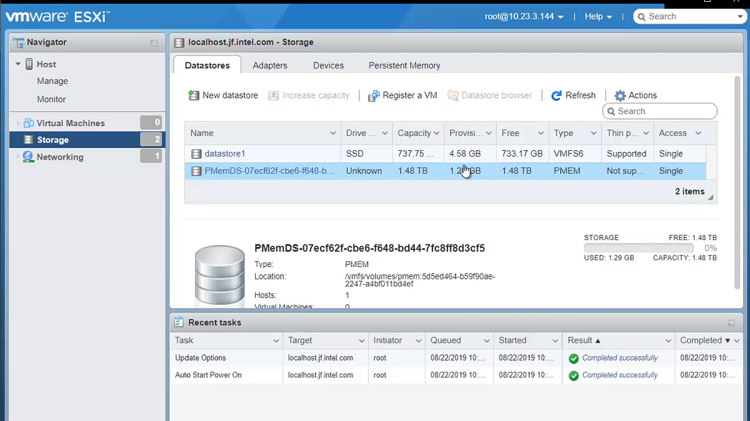Click the Update Options task row

point(457,358)
